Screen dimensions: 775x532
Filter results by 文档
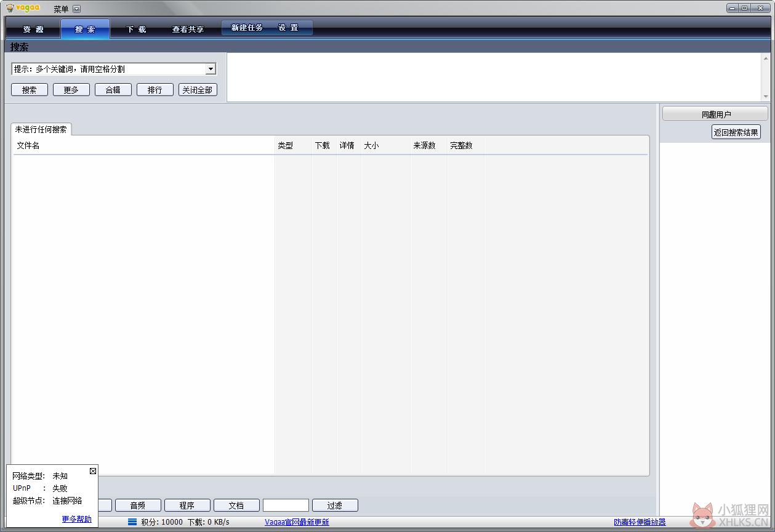coord(236,506)
